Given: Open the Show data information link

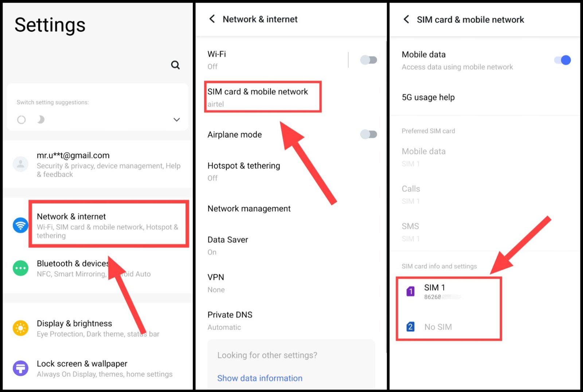Looking at the screenshot, I should 260,378.
